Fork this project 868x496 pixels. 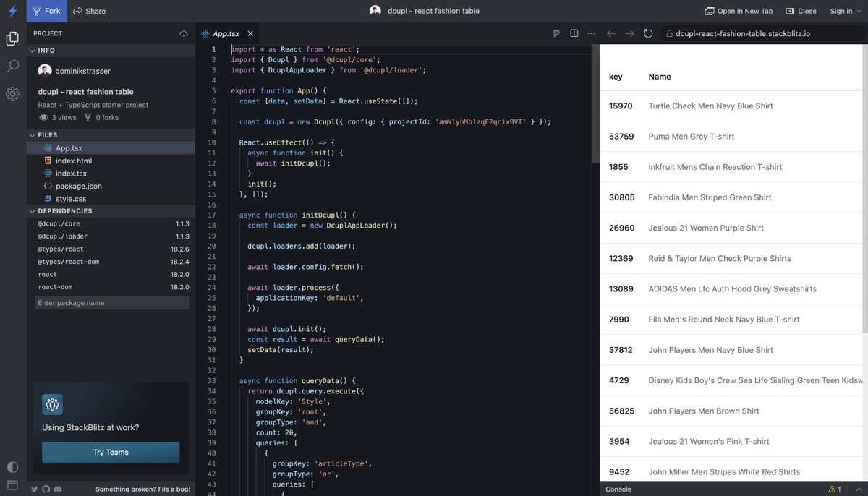coord(47,11)
